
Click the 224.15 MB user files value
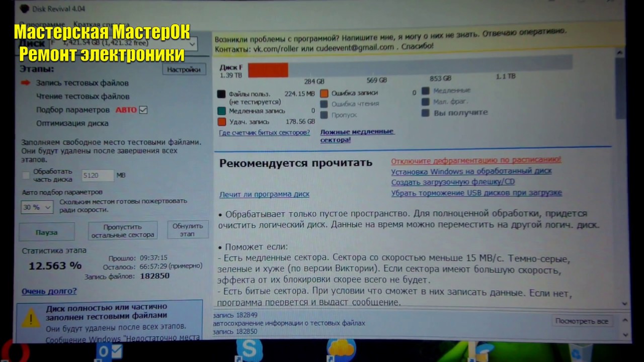tap(299, 94)
